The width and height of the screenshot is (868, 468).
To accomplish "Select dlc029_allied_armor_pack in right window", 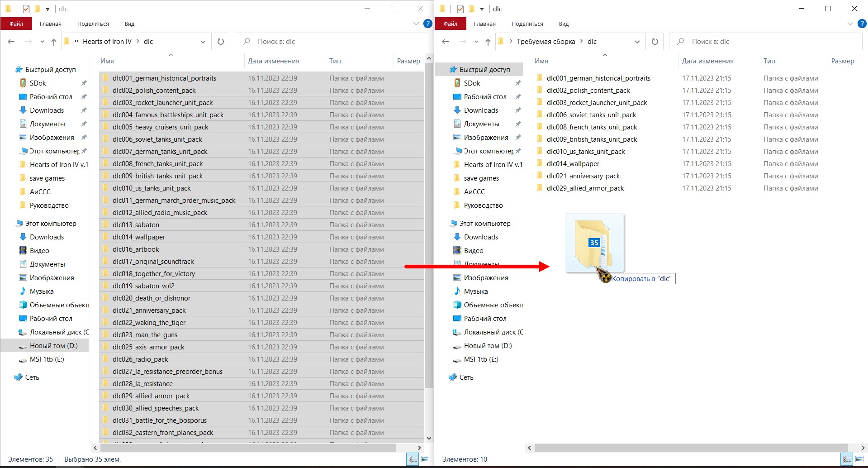I will coord(585,188).
